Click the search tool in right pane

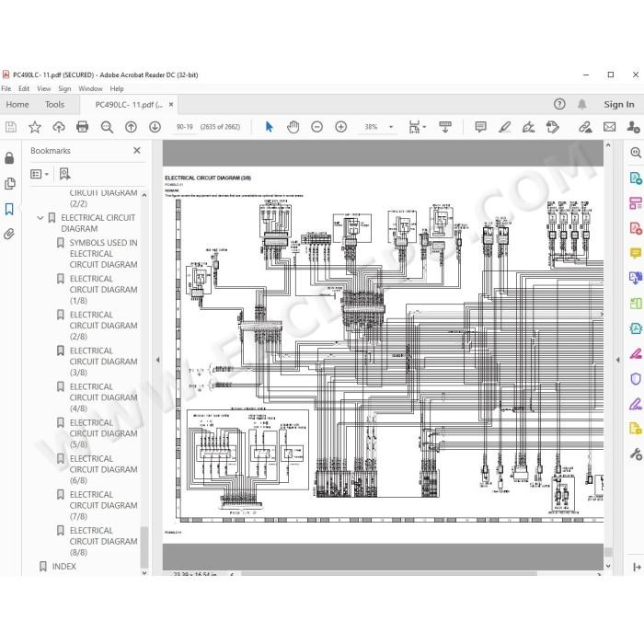pos(636,153)
